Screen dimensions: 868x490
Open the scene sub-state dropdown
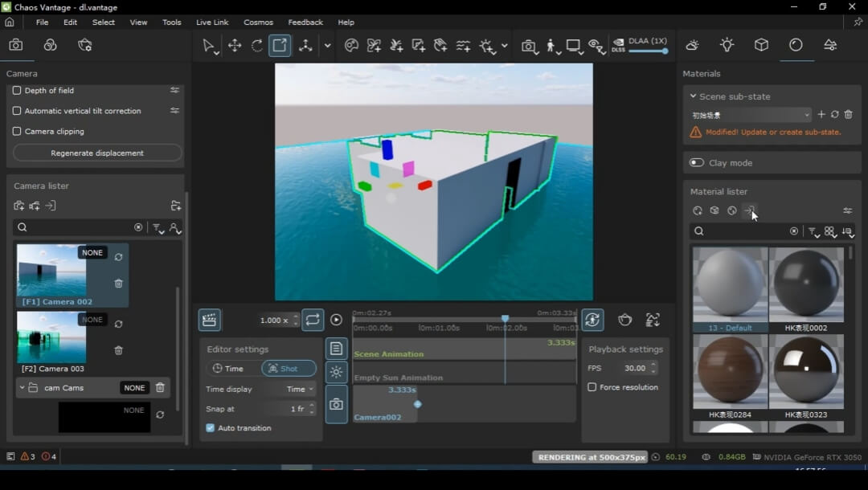[750, 115]
